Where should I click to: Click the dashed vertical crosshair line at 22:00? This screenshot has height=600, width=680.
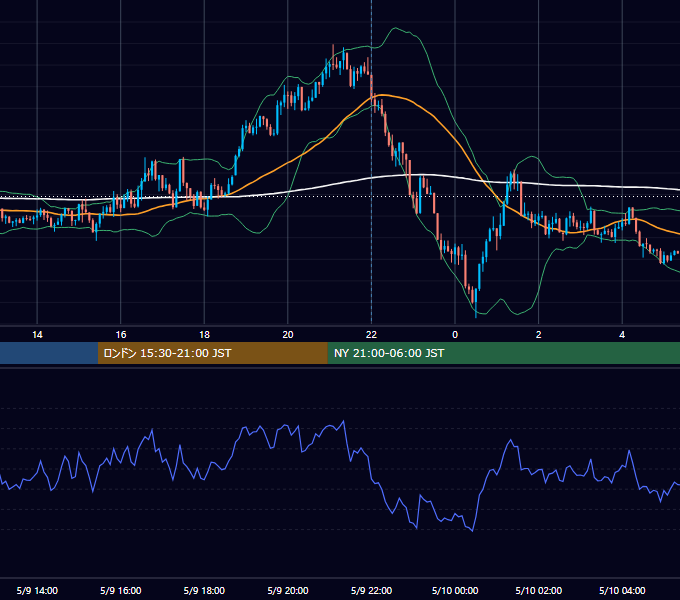[371, 163]
